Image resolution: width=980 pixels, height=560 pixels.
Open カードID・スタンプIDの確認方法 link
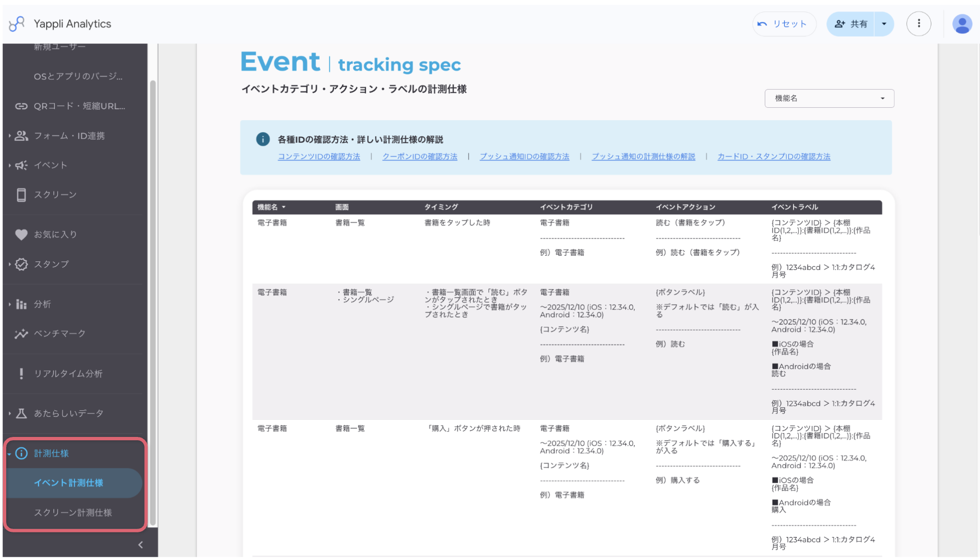(773, 156)
